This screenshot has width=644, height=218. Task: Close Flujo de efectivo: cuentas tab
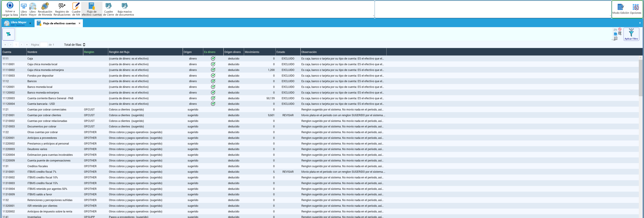(x=79, y=23)
